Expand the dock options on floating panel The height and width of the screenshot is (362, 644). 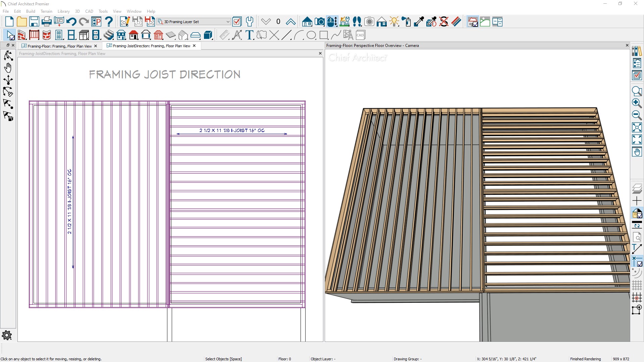[x=7, y=45]
